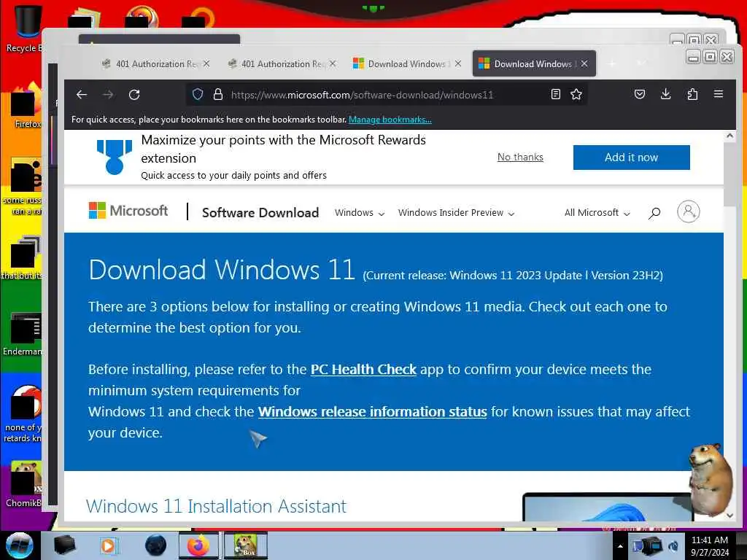Image resolution: width=747 pixels, height=560 pixels.
Task: Expand the Windows dropdown menu
Action: click(x=359, y=213)
